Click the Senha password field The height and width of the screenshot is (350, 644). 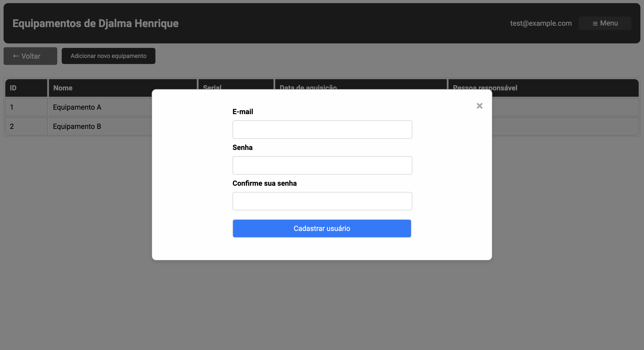coord(322,165)
